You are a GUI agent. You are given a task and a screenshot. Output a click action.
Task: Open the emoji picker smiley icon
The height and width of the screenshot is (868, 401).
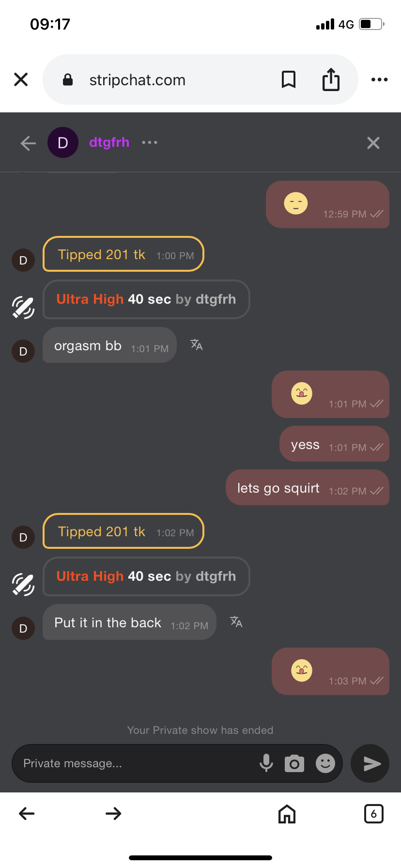(x=325, y=763)
